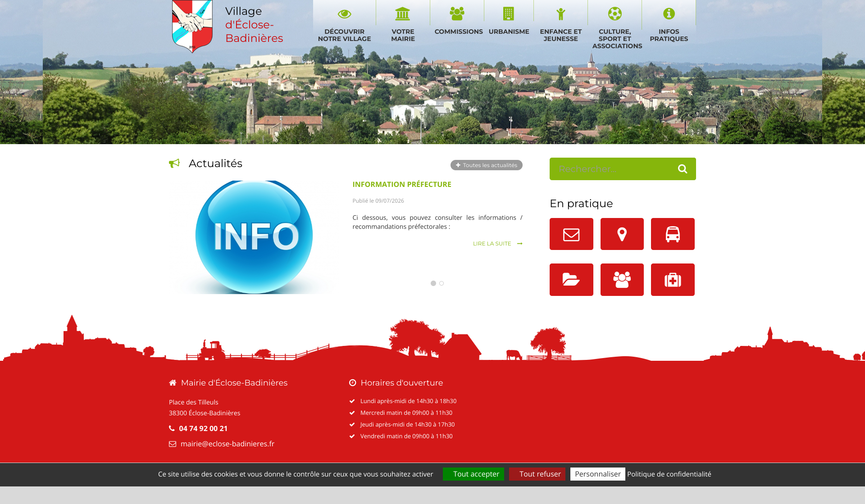Click phone number 04 74 92 00 21
865x504 pixels.
coord(203,428)
